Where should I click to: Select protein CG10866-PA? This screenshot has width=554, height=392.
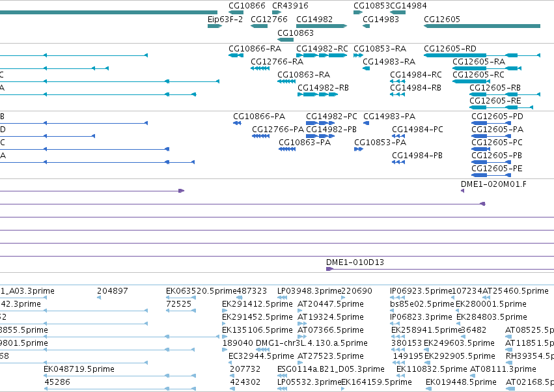(259, 117)
